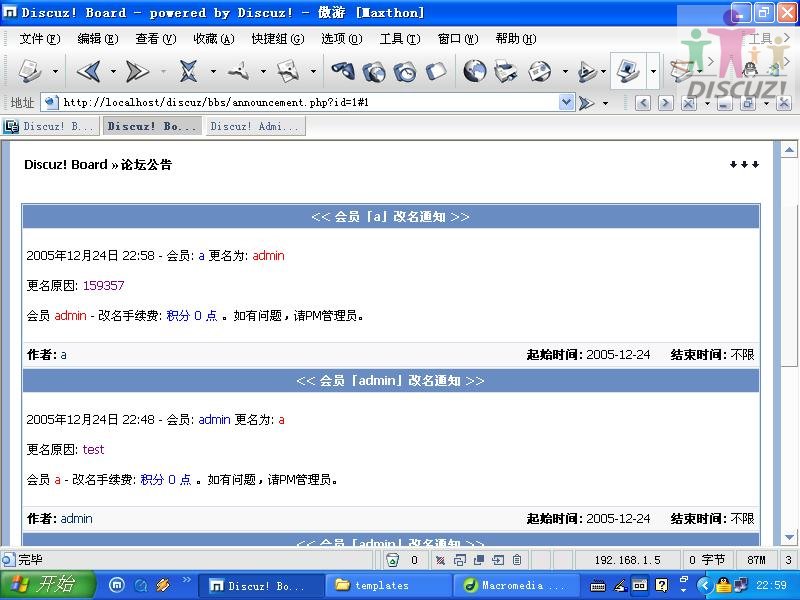Image resolution: width=800 pixels, height=600 pixels.
Task: Click the keyboard language bar icon
Action: [598, 586]
